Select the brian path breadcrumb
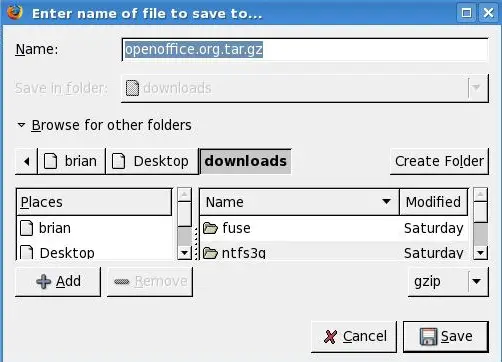 (72, 162)
